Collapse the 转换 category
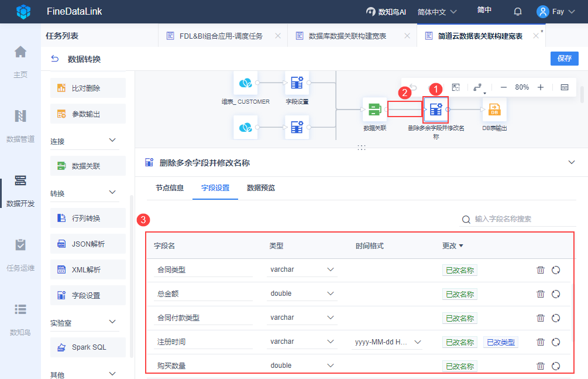 (112, 193)
